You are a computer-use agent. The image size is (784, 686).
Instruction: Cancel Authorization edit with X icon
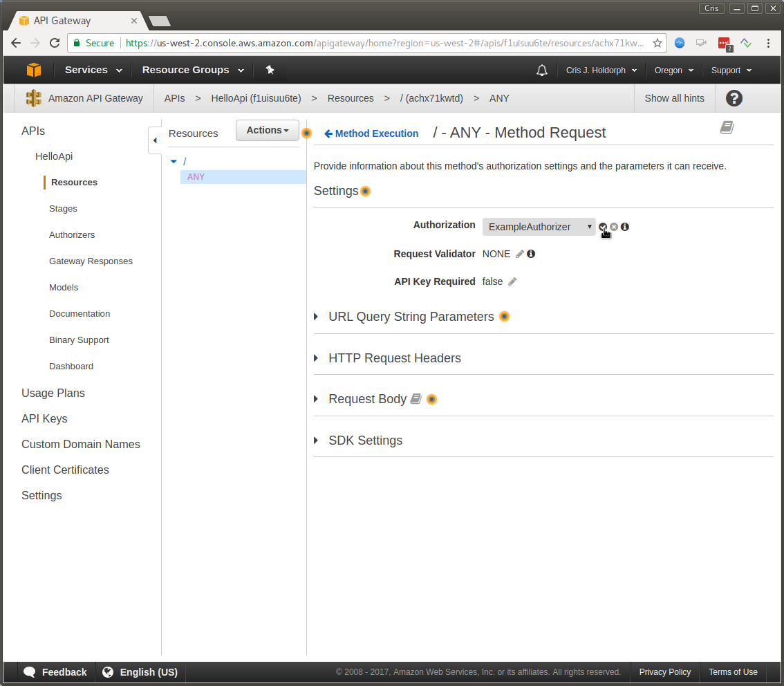pos(614,227)
